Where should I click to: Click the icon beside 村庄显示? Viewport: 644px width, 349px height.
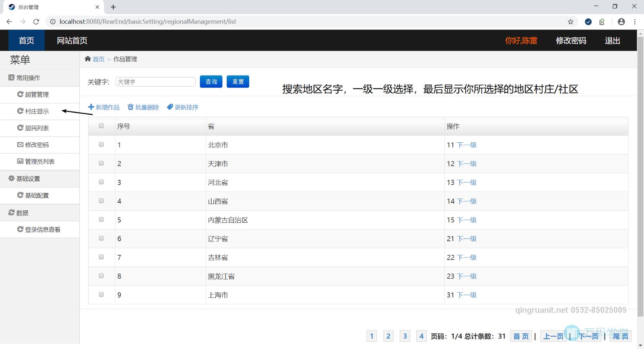(x=20, y=111)
